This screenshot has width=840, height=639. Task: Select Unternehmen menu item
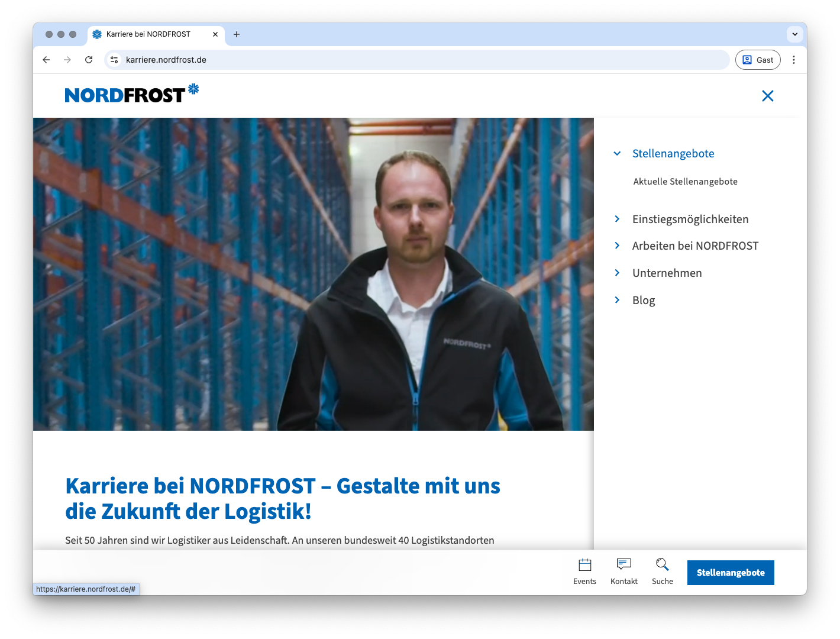point(667,273)
